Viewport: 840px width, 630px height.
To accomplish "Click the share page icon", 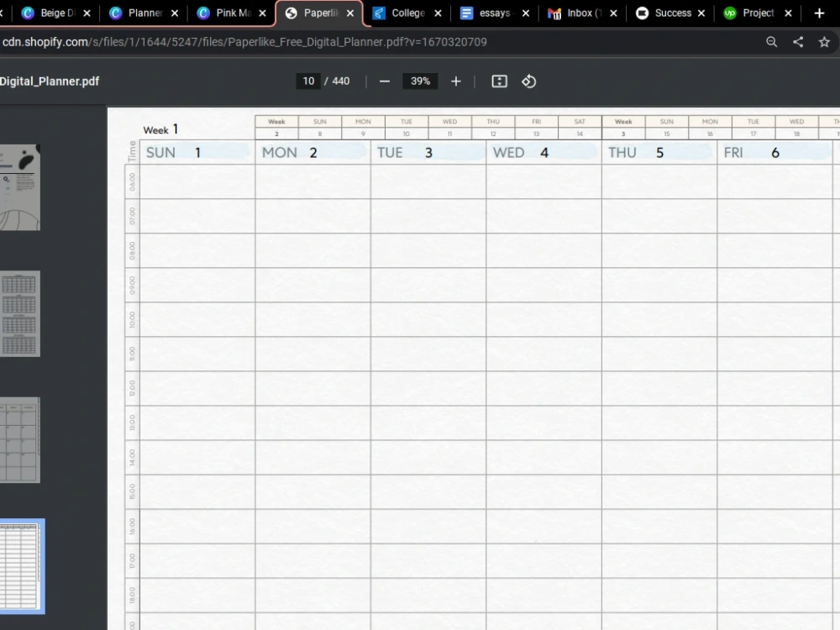I will (798, 42).
